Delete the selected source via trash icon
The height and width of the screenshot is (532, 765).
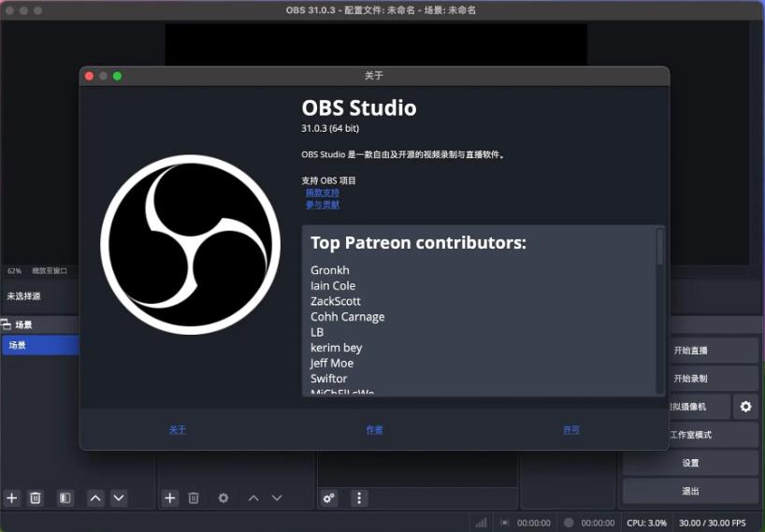(194, 497)
